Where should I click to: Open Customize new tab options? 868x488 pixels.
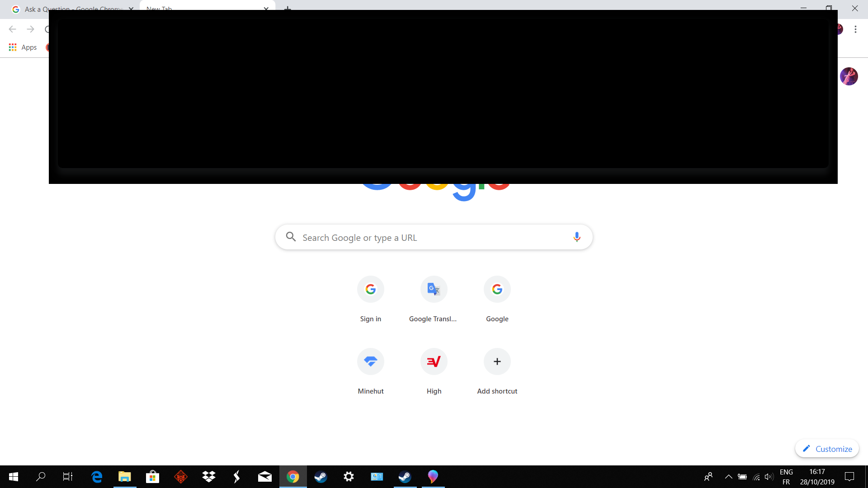(x=828, y=449)
